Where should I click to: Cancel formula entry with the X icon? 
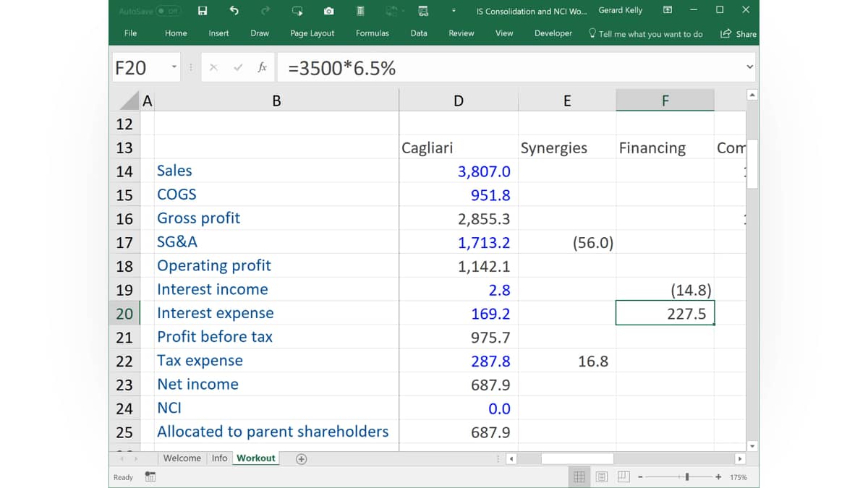(213, 68)
